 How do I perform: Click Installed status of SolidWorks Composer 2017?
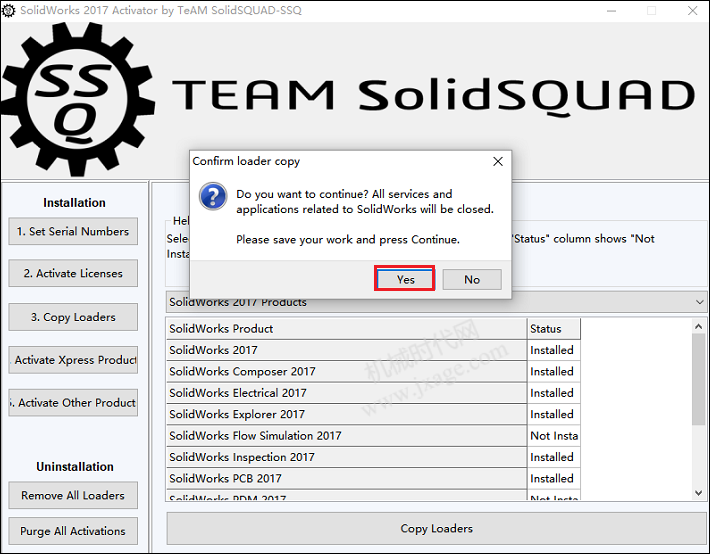point(554,371)
